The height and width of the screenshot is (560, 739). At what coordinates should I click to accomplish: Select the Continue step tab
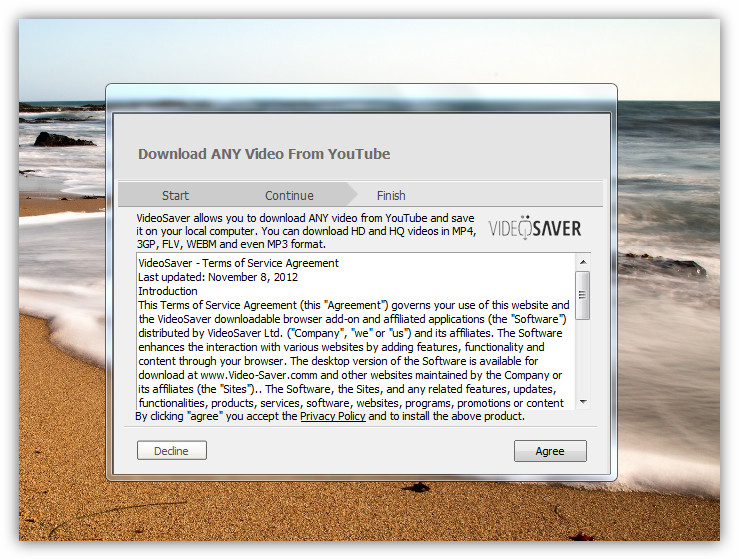click(289, 195)
